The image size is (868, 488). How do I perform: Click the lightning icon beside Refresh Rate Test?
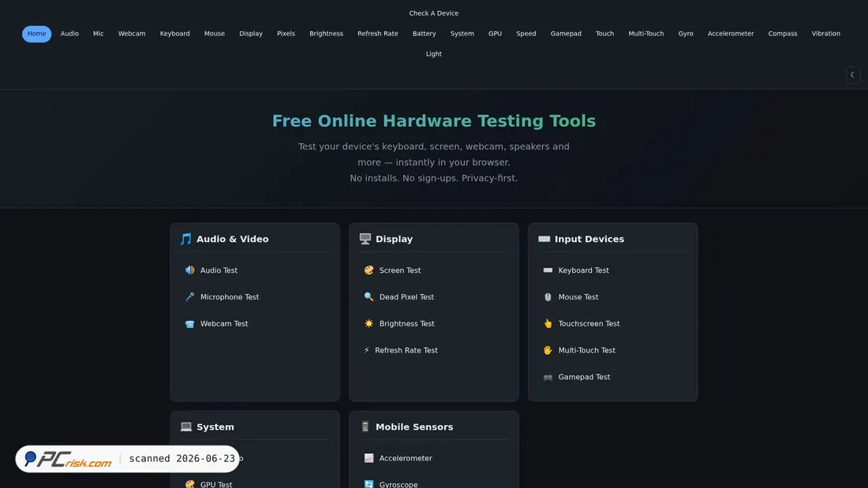pos(366,350)
